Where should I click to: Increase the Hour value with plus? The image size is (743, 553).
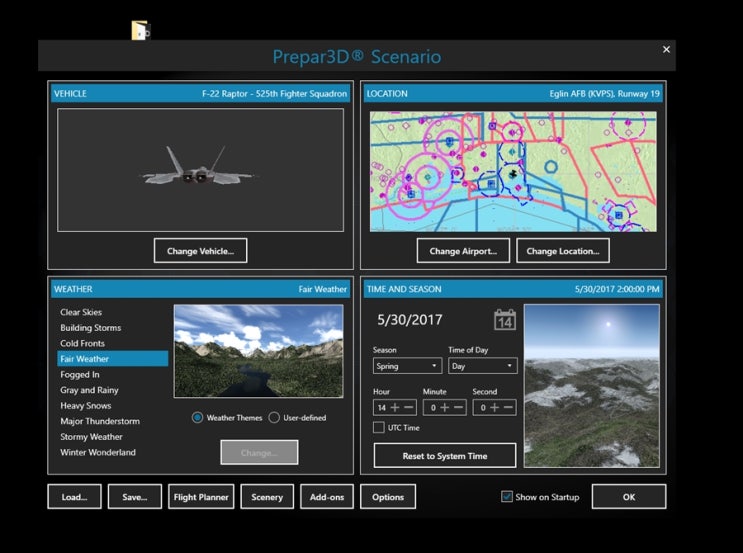[395, 408]
